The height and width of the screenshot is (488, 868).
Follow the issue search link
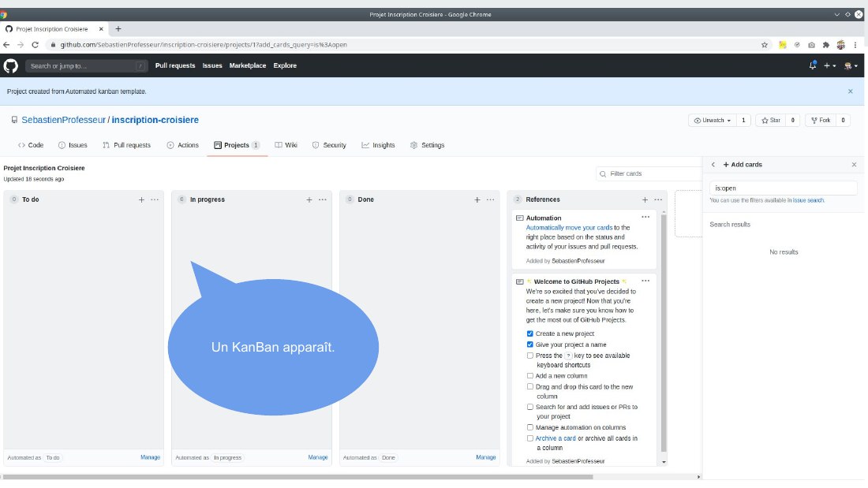(808, 200)
